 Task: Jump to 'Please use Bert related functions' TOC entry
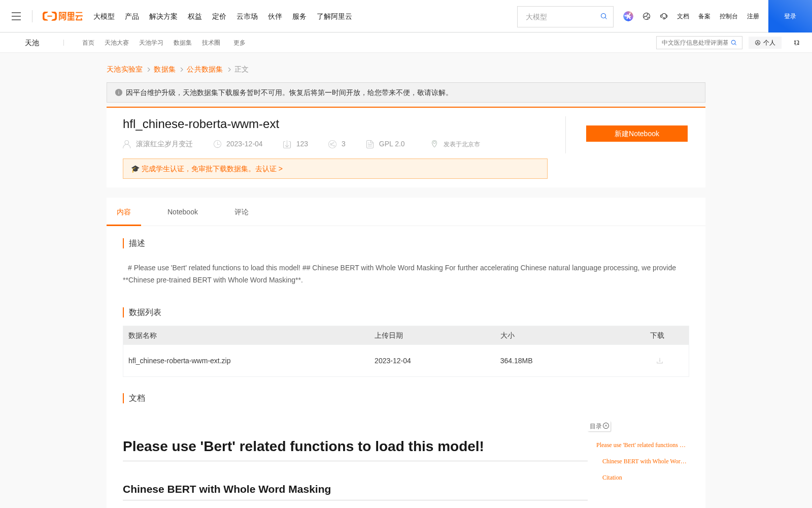click(641, 445)
